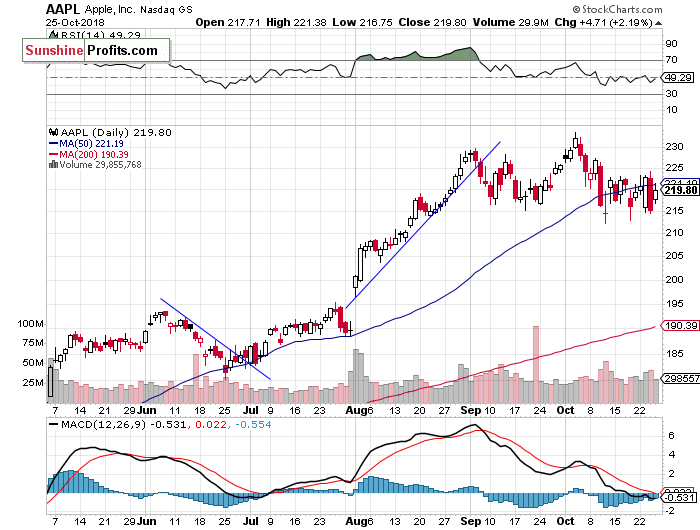Click the RSI axis label 70
Viewport: 700px width, 530px height.
click(671, 59)
